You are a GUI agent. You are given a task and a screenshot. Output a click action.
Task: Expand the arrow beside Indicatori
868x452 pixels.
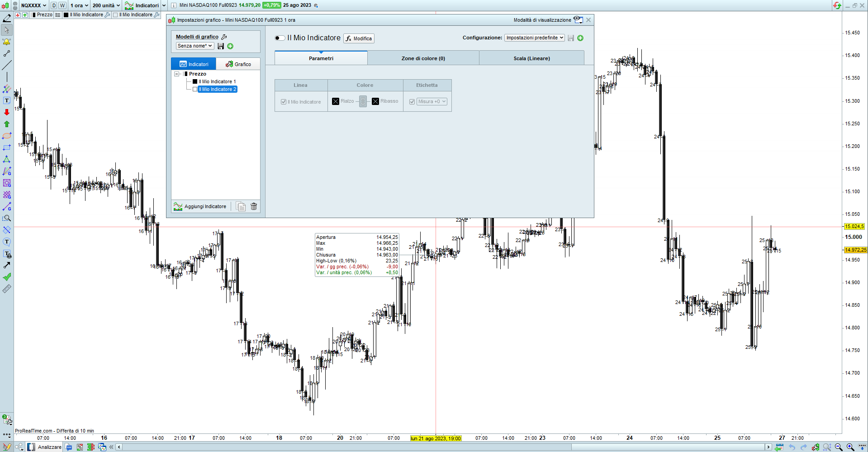164,5
